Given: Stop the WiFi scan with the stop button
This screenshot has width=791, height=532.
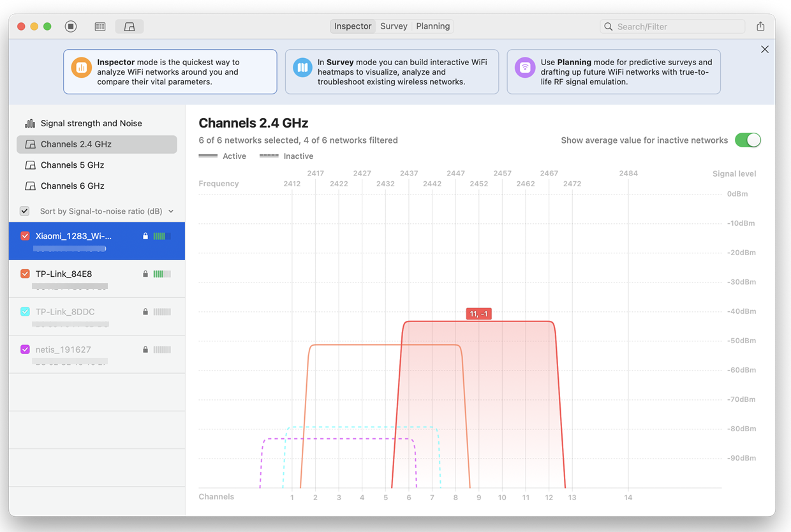Looking at the screenshot, I should click(70, 26).
